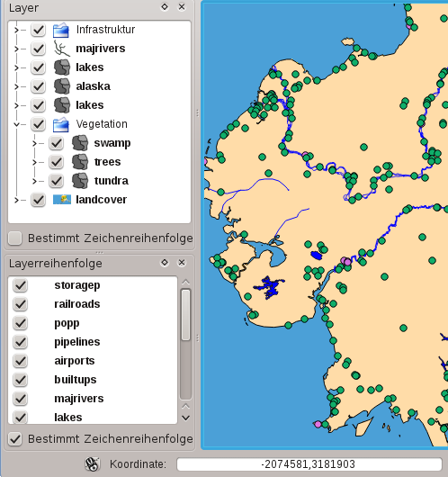Undock the Layer panel with the float icon
This screenshot has height=477, width=448.
pos(165,6)
